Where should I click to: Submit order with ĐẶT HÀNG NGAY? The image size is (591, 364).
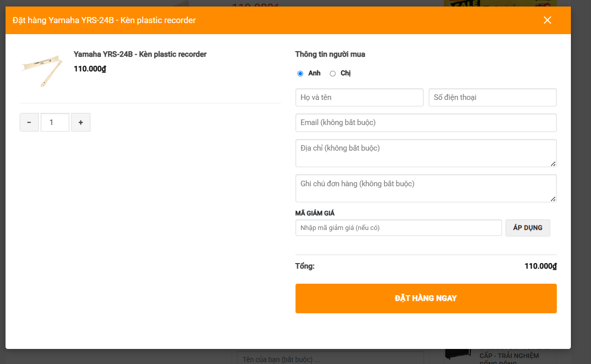coord(426,299)
